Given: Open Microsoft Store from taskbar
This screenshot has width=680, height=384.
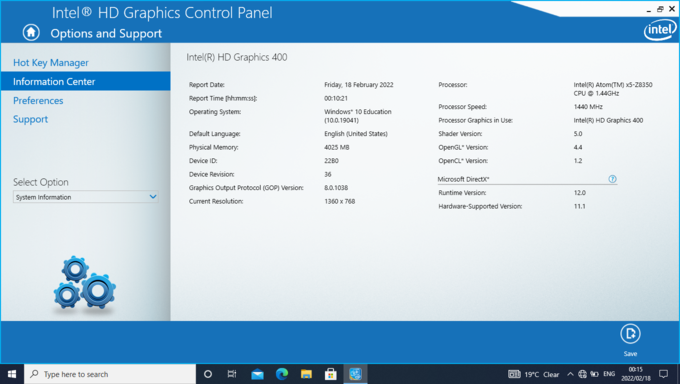Looking at the screenshot, I should (331, 374).
